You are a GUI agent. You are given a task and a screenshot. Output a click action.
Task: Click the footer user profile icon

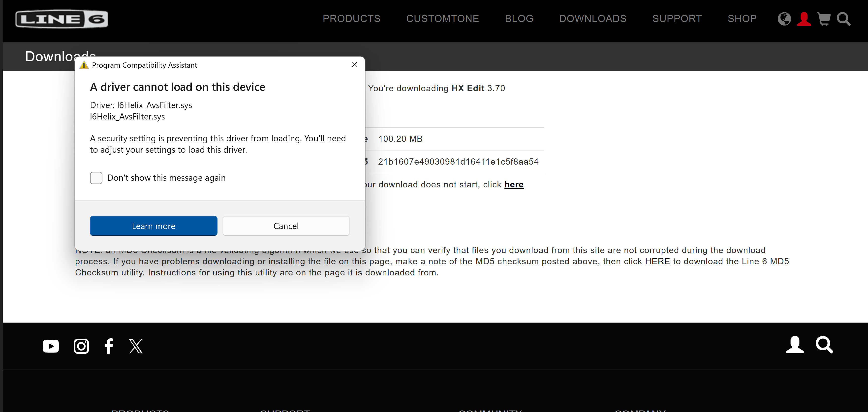[795, 345]
